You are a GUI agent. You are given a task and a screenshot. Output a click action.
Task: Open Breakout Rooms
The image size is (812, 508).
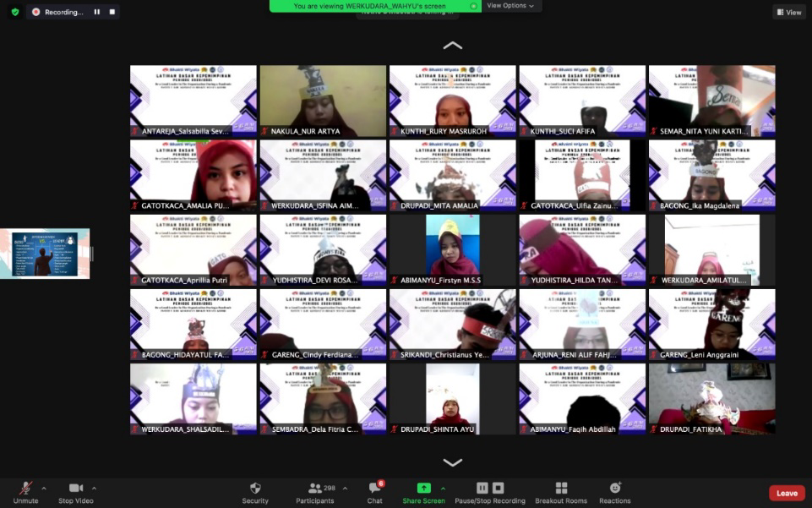561,489
